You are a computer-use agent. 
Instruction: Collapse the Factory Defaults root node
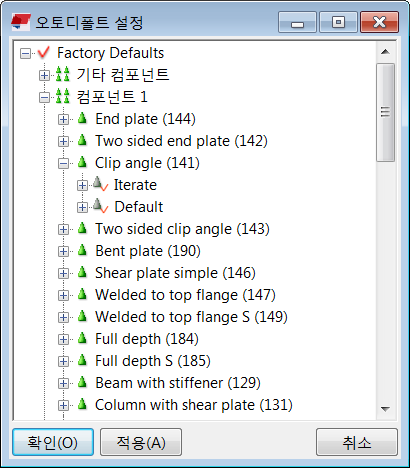[x=25, y=53]
